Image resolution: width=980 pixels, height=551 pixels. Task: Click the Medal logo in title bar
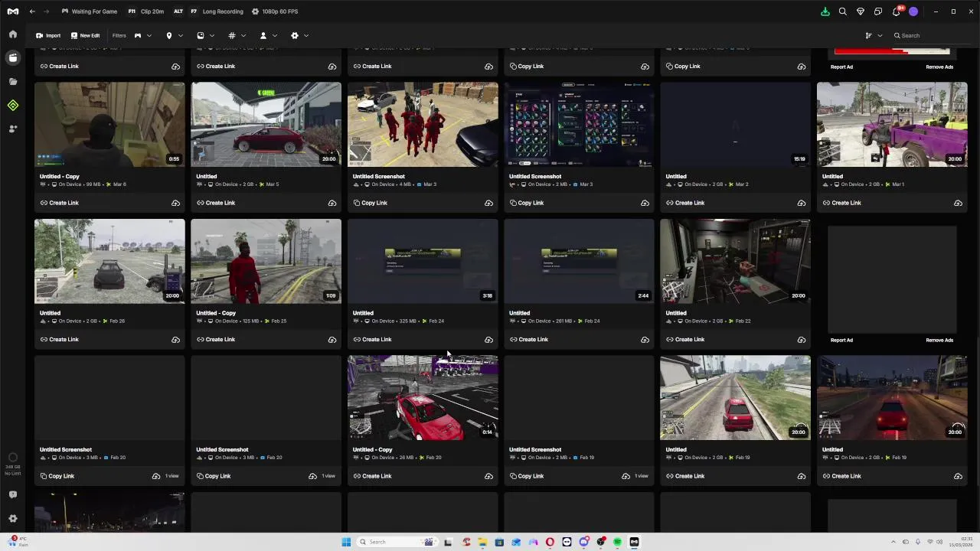click(13, 11)
